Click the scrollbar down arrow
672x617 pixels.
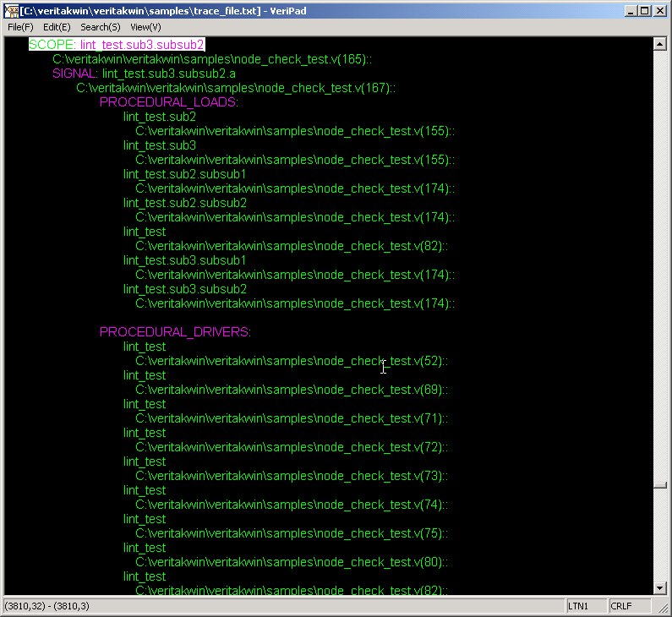click(660, 588)
